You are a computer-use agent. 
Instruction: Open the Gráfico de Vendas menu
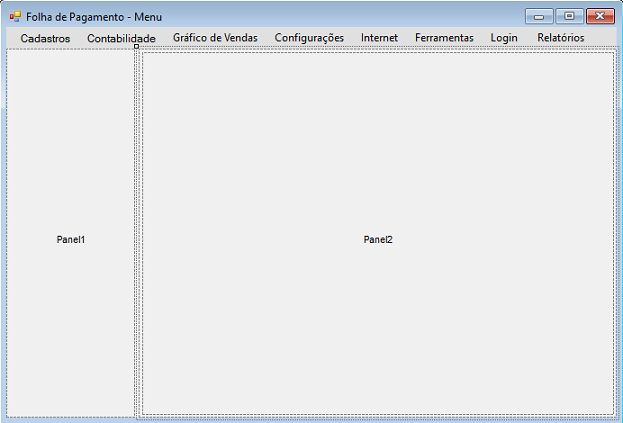(x=215, y=38)
